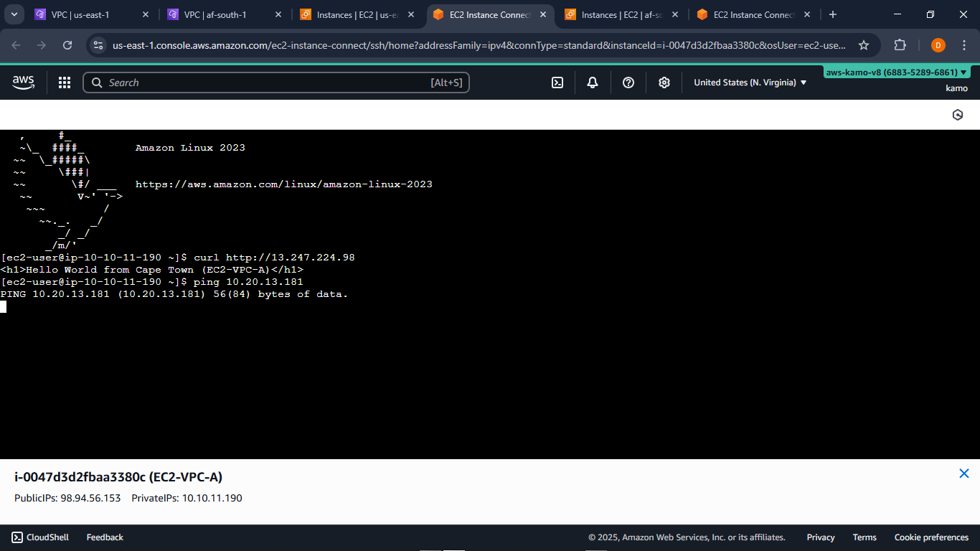Open Cookie preferences in the footer
980x551 pixels.
click(930, 537)
